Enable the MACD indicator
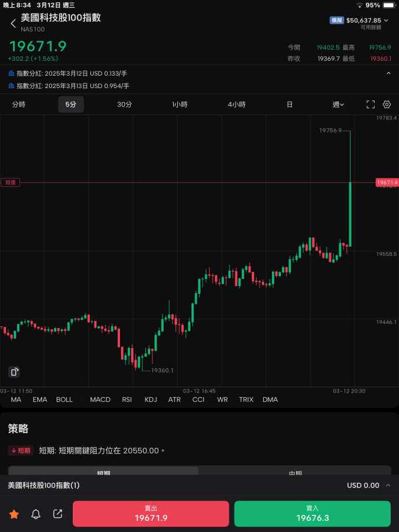This screenshot has width=399, height=532. click(100, 400)
